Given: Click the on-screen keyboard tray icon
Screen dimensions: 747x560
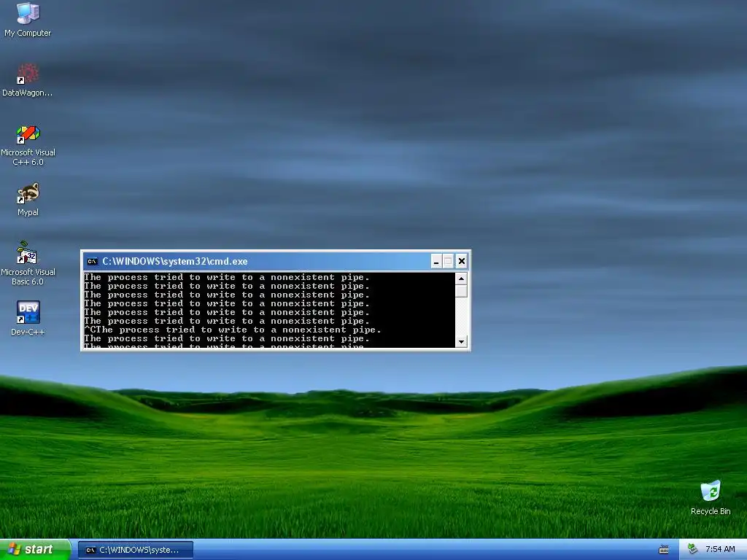Looking at the screenshot, I should (664, 550).
